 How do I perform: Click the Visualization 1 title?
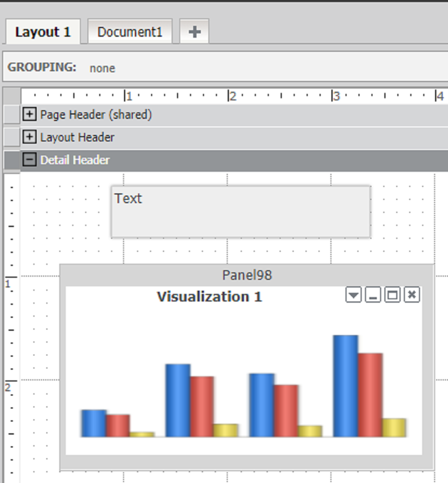209,297
